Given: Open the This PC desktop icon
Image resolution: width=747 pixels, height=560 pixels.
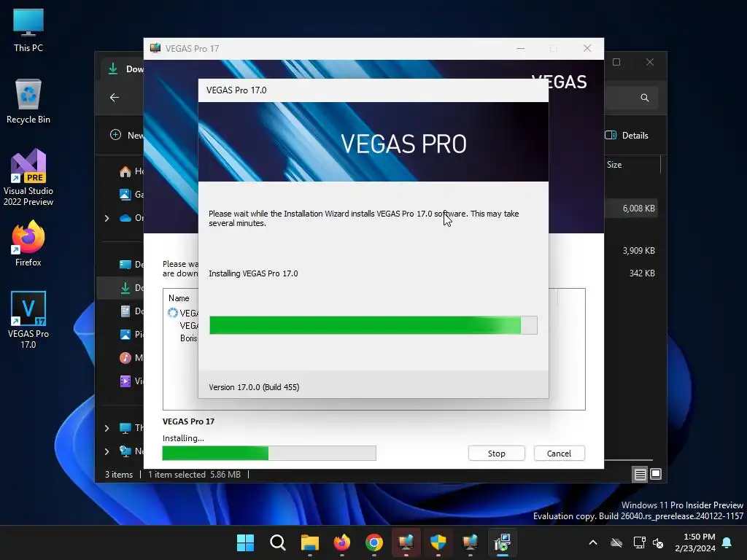Looking at the screenshot, I should (28, 29).
